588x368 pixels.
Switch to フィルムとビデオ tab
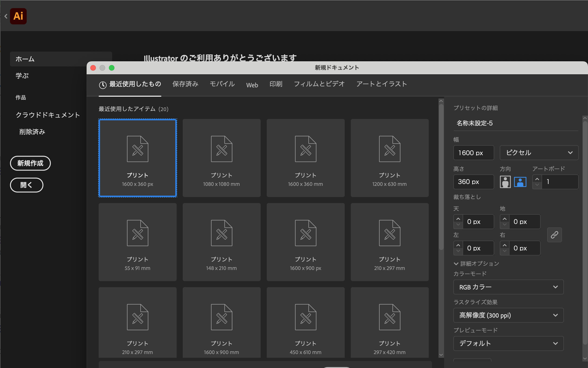319,84
